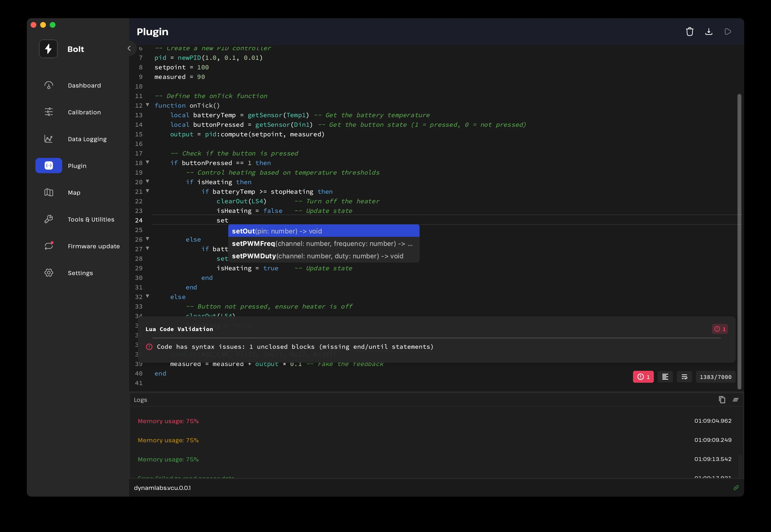Click 'clearOut(LS4)' on line 22
Screen dimensions: 771x532
[241, 201]
